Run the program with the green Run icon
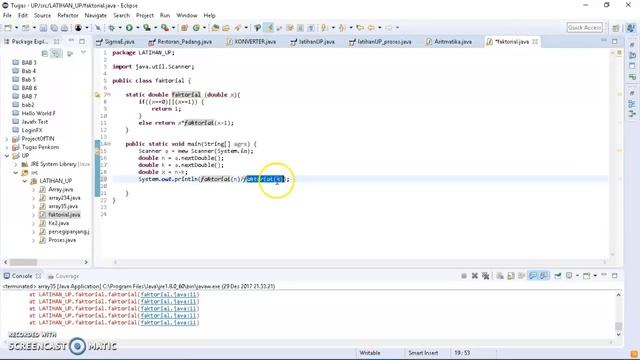Viewport: 640px width, 360px height. pyautogui.click(x=129, y=28)
